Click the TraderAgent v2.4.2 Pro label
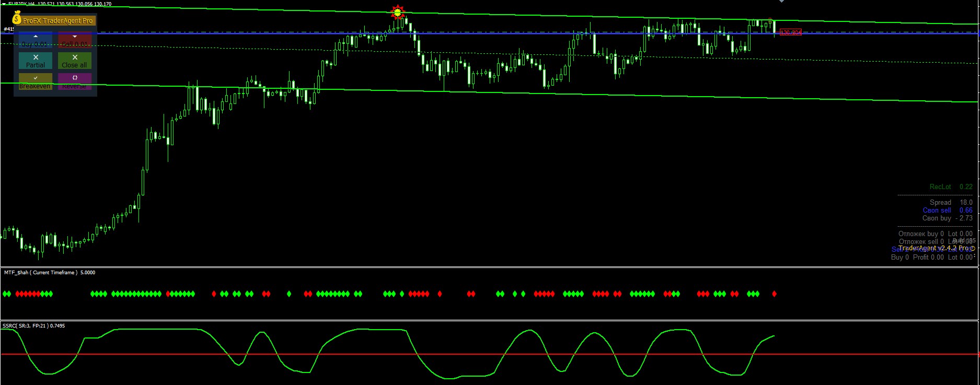 (x=937, y=248)
